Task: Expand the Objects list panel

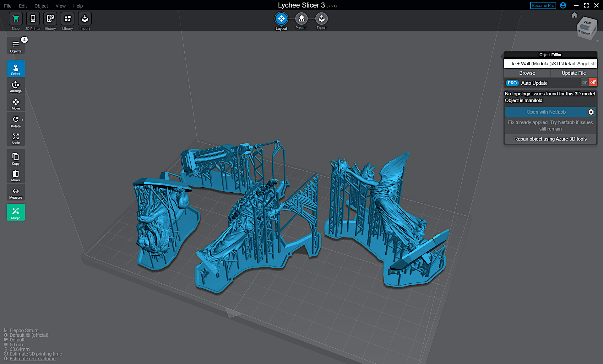Action: (x=16, y=46)
